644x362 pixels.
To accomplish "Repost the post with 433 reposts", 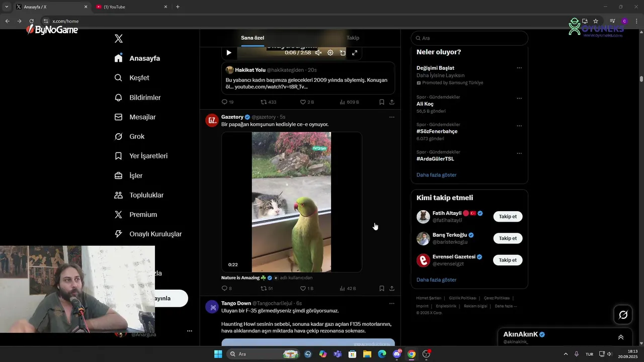I will (x=269, y=102).
